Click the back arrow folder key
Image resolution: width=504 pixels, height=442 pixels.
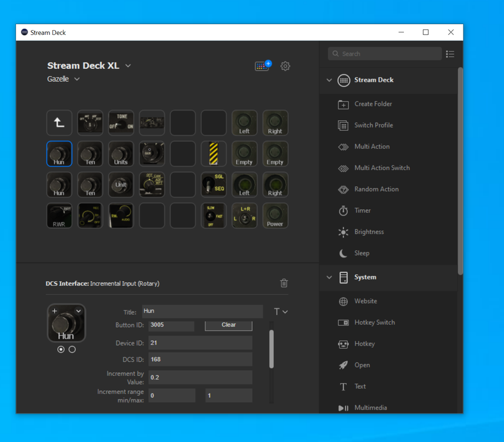[x=59, y=123]
